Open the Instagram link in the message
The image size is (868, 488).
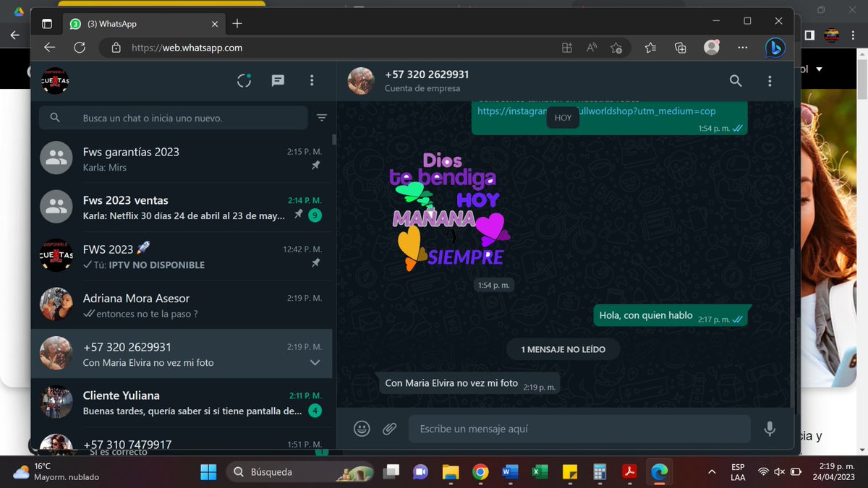point(596,111)
